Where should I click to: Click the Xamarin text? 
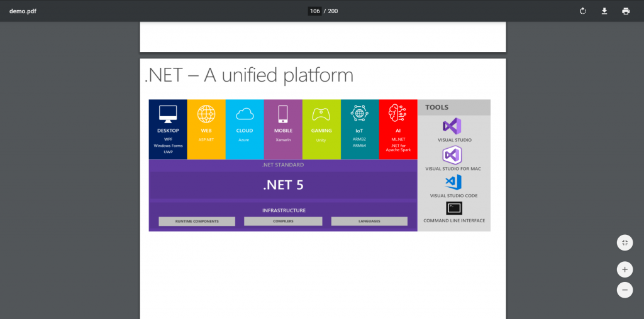283,139
